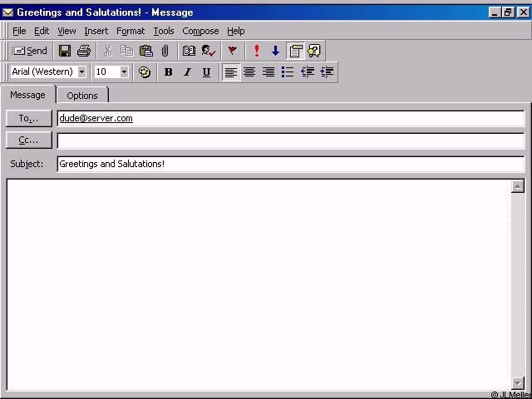Viewport: 532px width, 399px height.
Task: Open the font size 10 dropdown
Action: [x=124, y=72]
